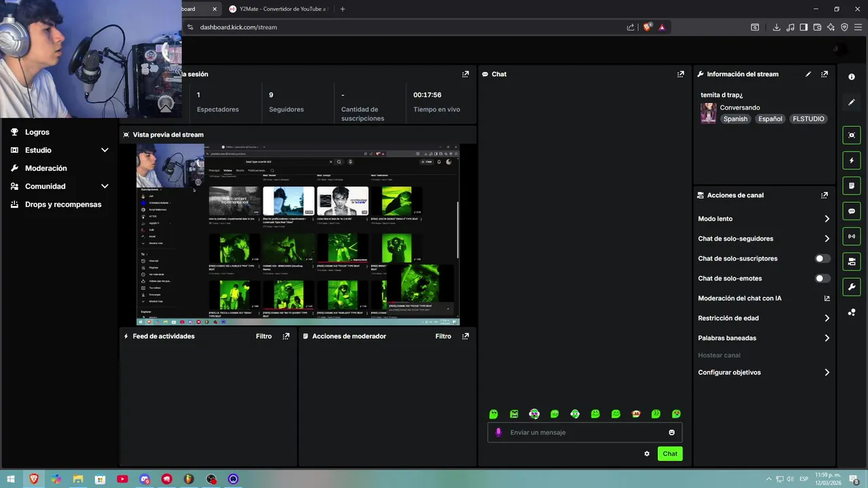Image resolution: width=868 pixels, height=488 pixels.
Task: Open a new browser tab
Action: tap(342, 9)
